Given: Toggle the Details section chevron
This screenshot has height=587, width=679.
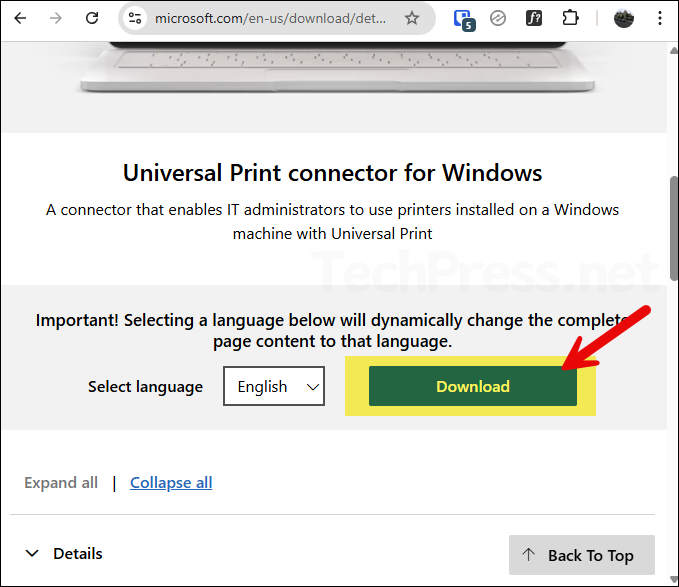Looking at the screenshot, I should pyautogui.click(x=32, y=553).
